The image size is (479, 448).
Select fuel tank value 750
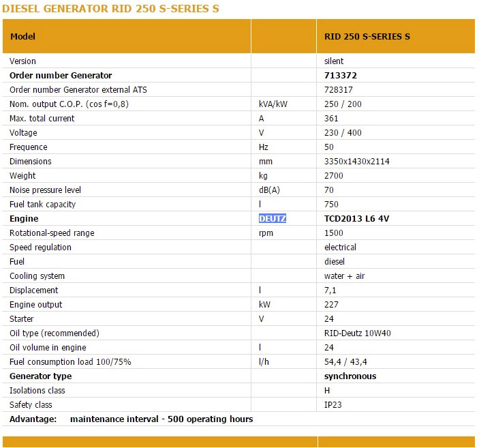[x=331, y=205]
